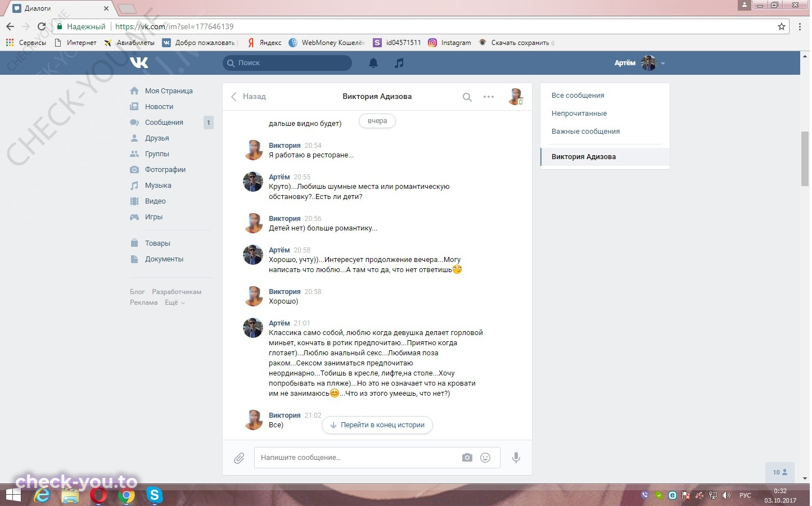
Task: Close the Диалоги browser tab
Action: [x=106, y=8]
